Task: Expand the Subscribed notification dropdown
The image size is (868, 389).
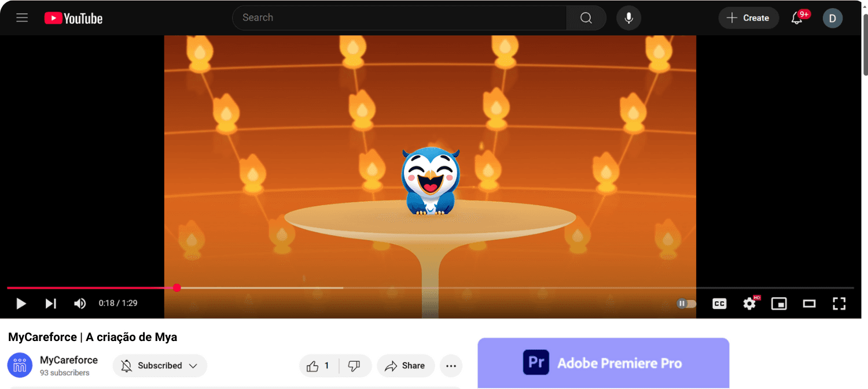Action: (x=160, y=366)
